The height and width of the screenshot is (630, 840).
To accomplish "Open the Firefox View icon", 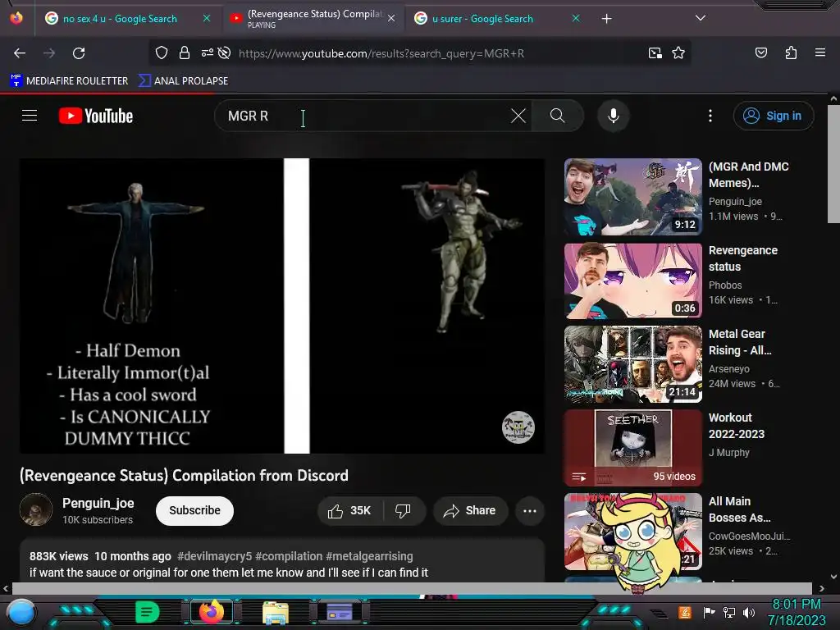I will coord(16,18).
